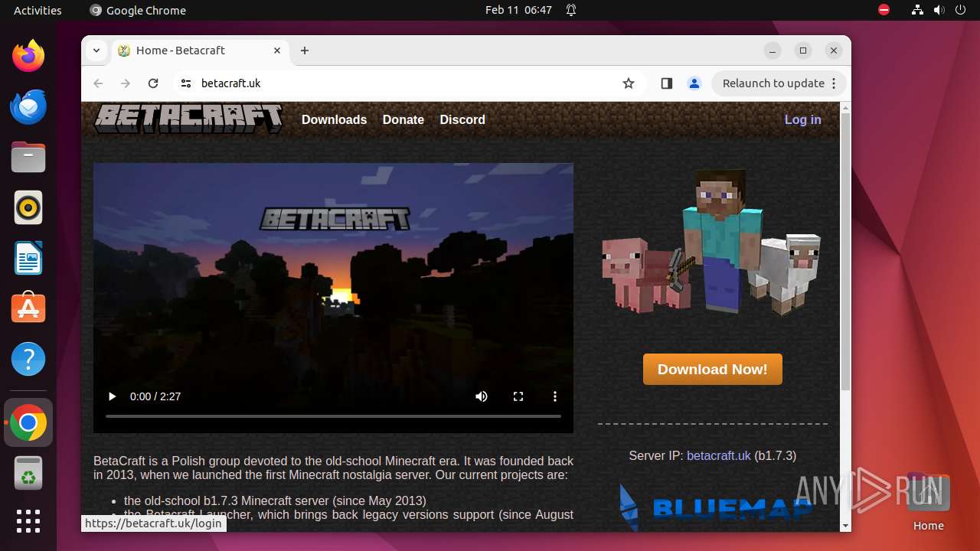Open the Files manager in the dock
980x551 pixels.
(28, 157)
